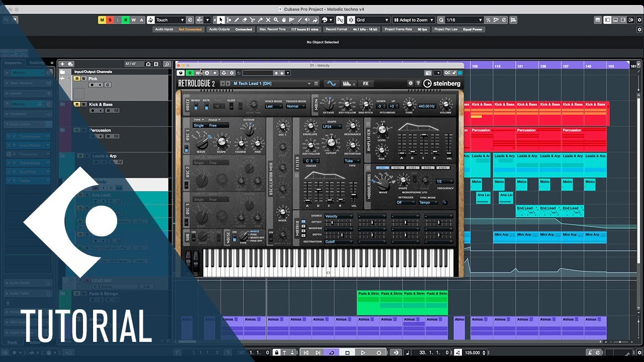
Task: Click Add Track plus button
Action: pyautogui.click(x=62, y=64)
